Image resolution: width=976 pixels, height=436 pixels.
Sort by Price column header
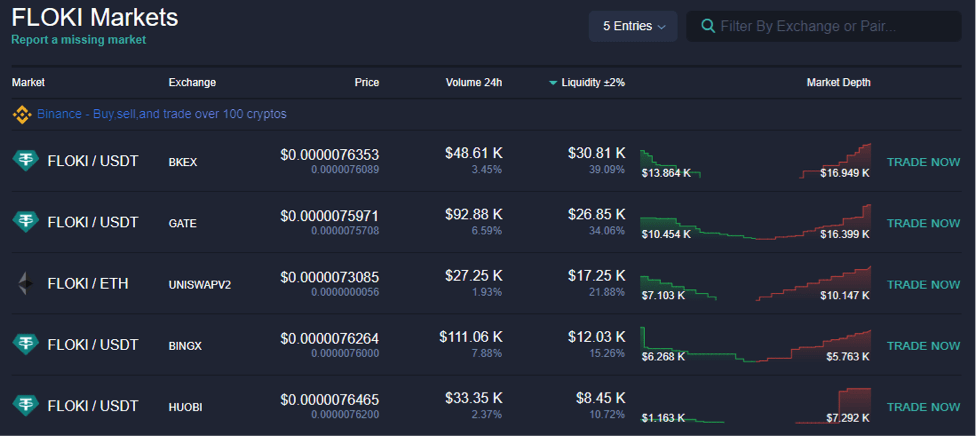tap(367, 82)
